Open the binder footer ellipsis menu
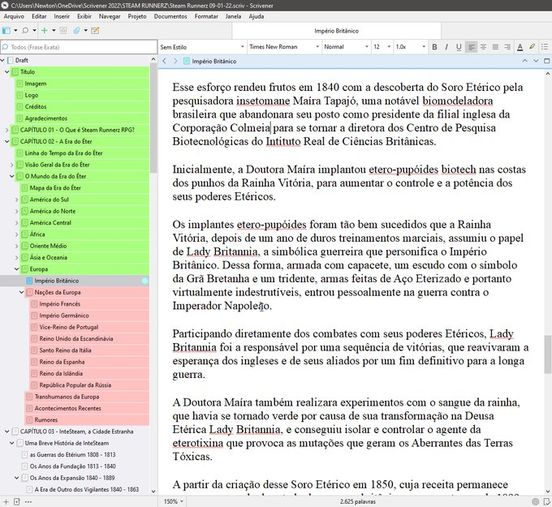552x507 pixels. pyautogui.click(x=29, y=501)
